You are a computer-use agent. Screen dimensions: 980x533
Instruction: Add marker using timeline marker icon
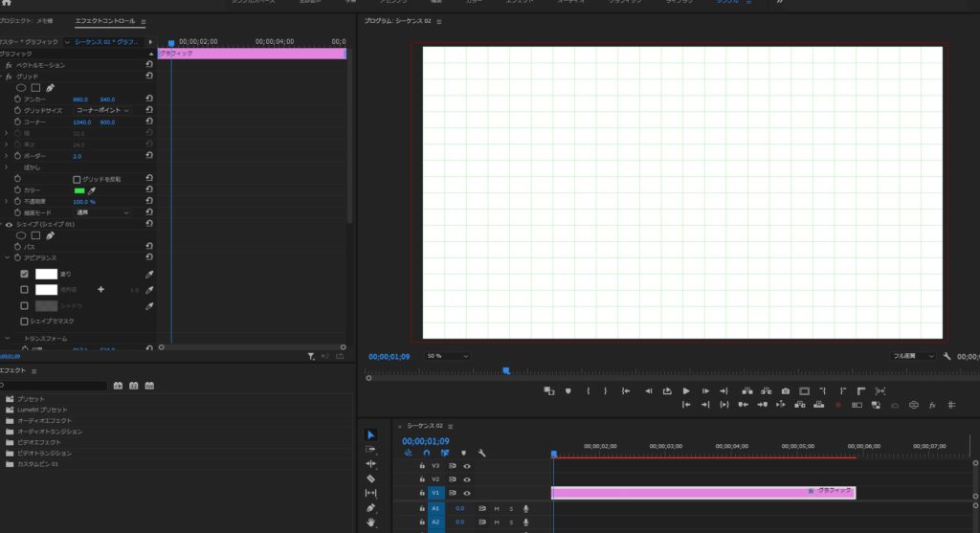point(464,453)
